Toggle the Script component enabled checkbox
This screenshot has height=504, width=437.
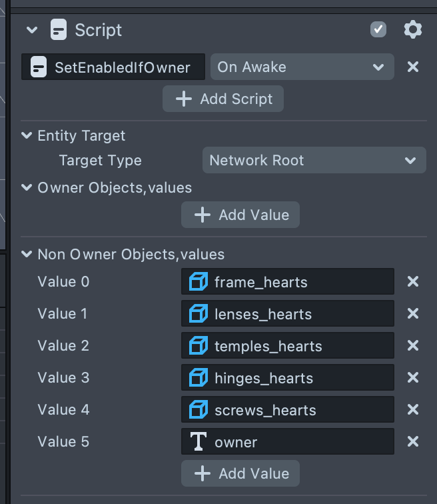[378, 29]
